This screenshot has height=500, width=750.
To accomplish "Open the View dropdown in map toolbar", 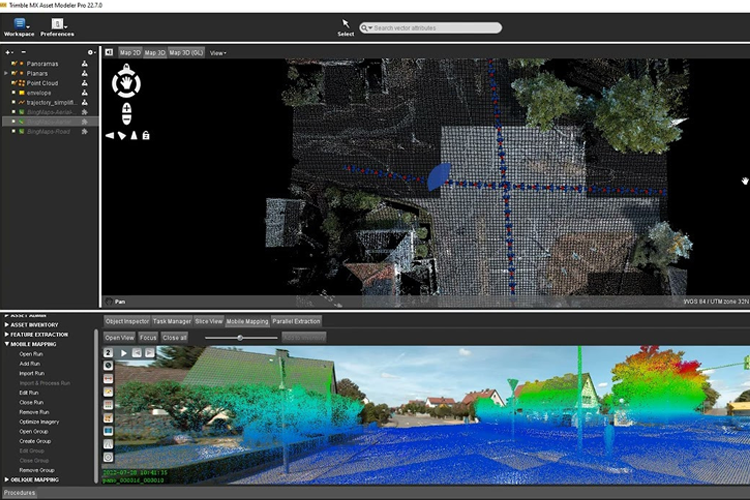I will click(x=218, y=53).
